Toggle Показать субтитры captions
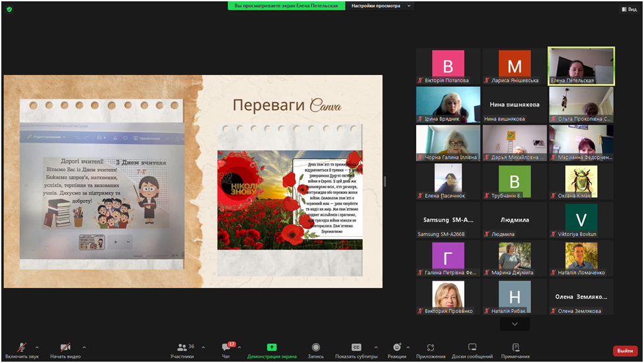Image resolution: width=644 pixels, height=363 pixels. click(x=356, y=348)
